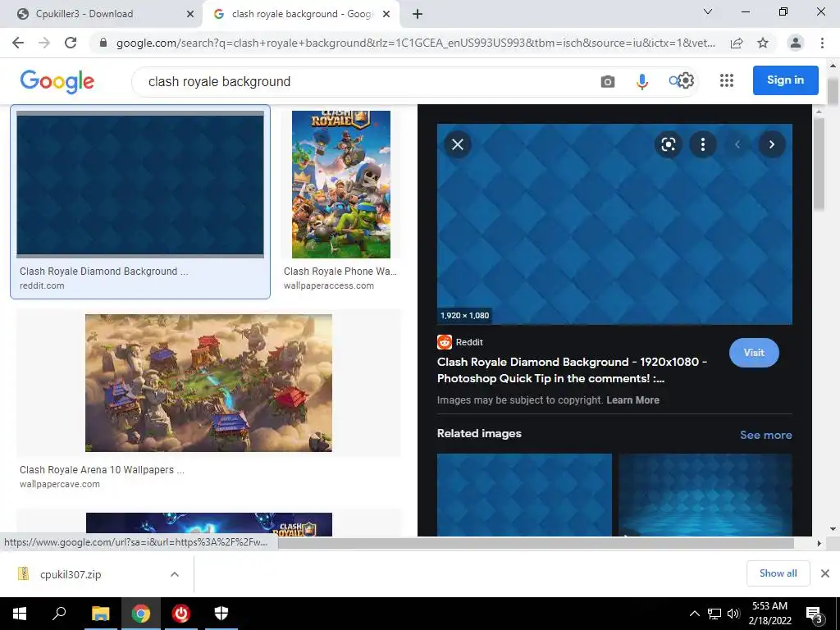
Task: Click the address bar URL
Action: point(415,43)
